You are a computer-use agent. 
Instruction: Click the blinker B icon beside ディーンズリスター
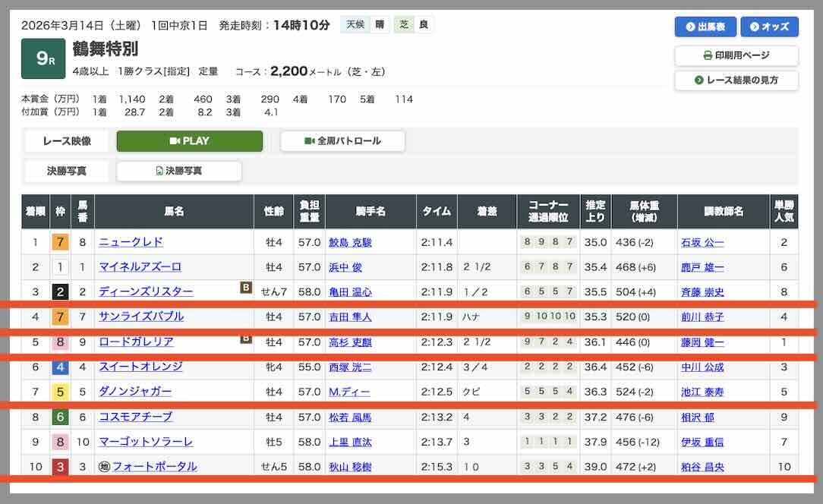point(246,287)
